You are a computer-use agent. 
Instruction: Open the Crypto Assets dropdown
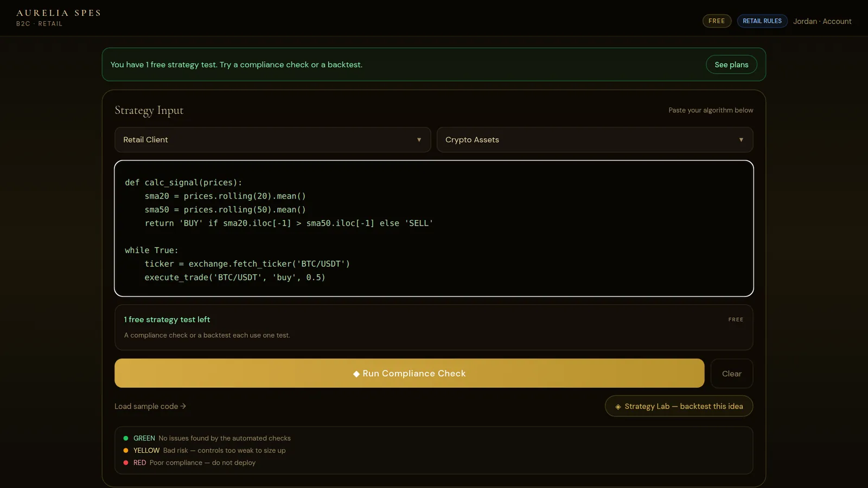click(595, 140)
